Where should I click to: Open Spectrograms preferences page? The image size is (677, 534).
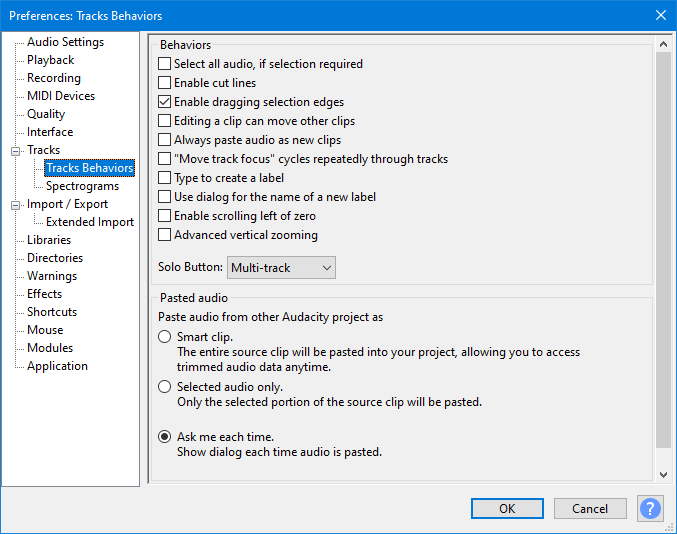[x=82, y=186]
